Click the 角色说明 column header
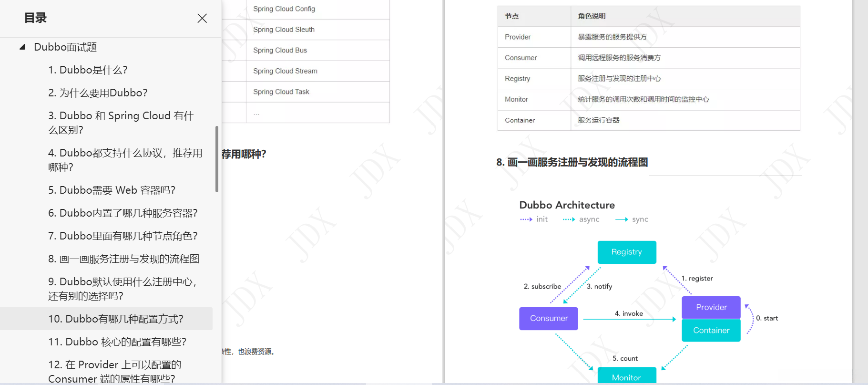 tap(685, 16)
